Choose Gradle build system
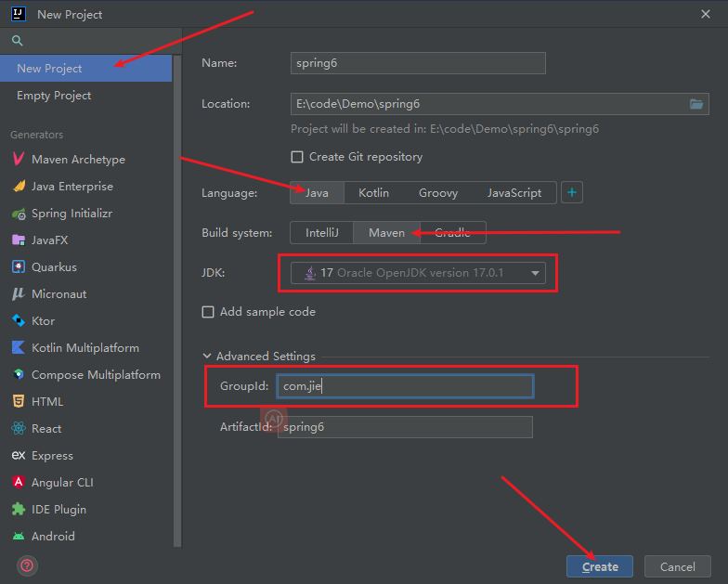Screen dimensions: 728x584 click(453, 232)
